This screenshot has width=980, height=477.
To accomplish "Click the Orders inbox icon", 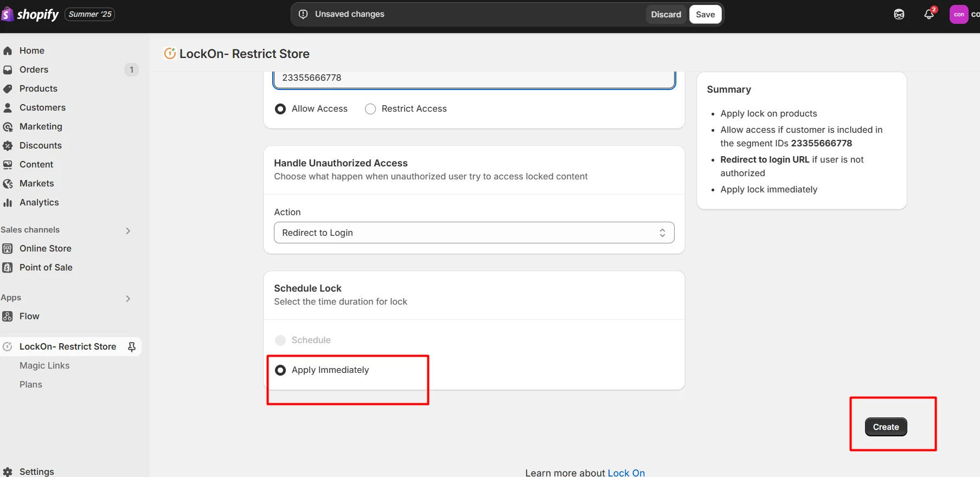I will pyautogui.click(x=8, y=70).
